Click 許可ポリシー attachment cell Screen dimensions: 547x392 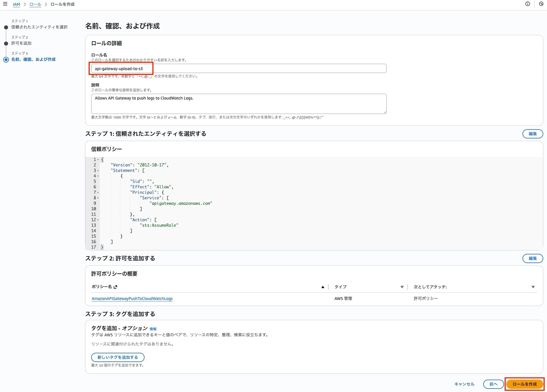426,299
